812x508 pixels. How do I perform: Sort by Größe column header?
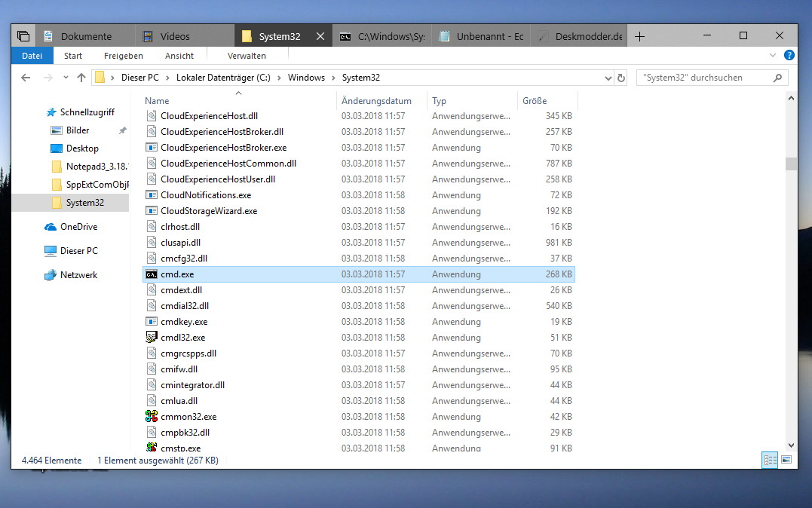(535, 101)
